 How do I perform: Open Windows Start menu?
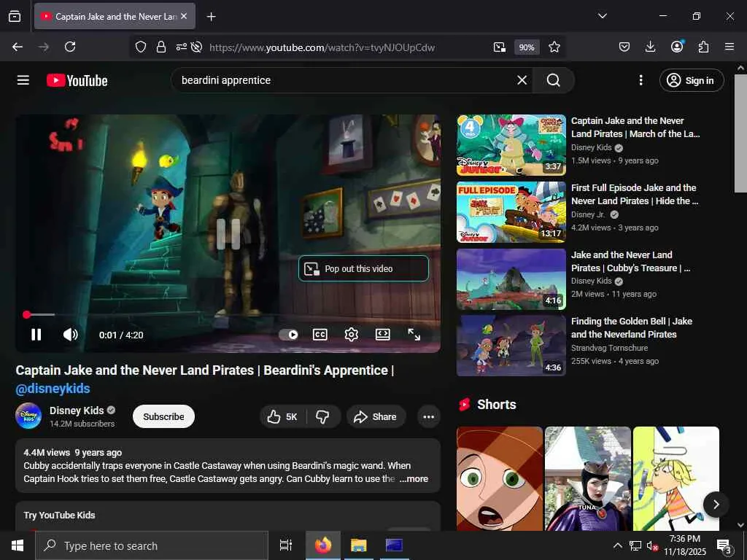(18, 545)
